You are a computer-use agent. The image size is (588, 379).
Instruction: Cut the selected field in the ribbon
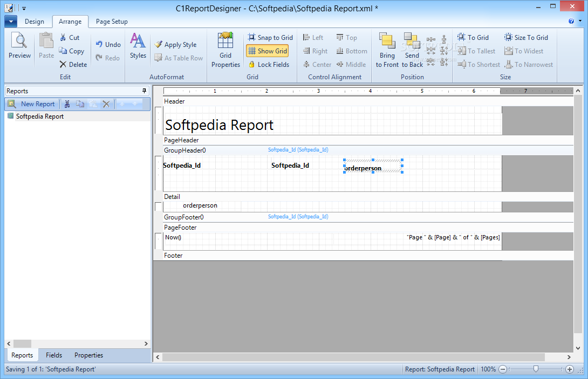point(70,38)
